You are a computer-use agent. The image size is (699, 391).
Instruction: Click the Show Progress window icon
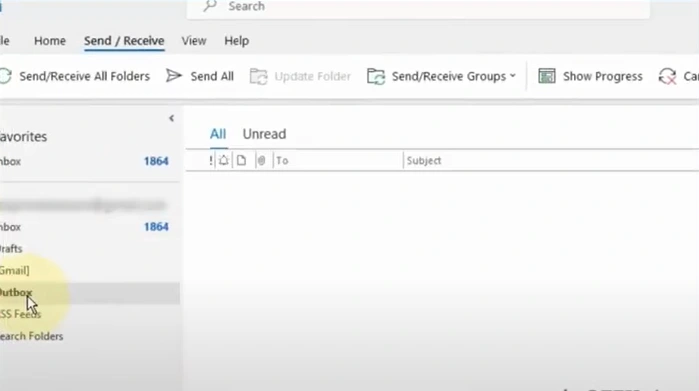click(547, 76)
